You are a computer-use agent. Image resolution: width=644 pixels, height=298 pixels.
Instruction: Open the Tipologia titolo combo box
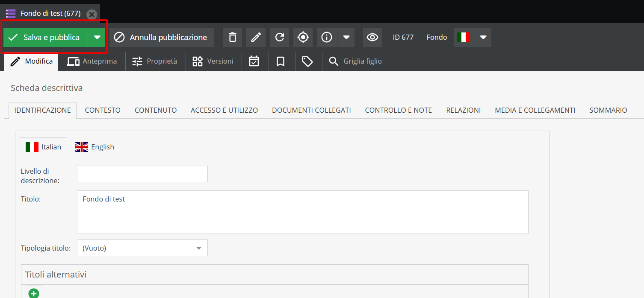click(142, 248)
